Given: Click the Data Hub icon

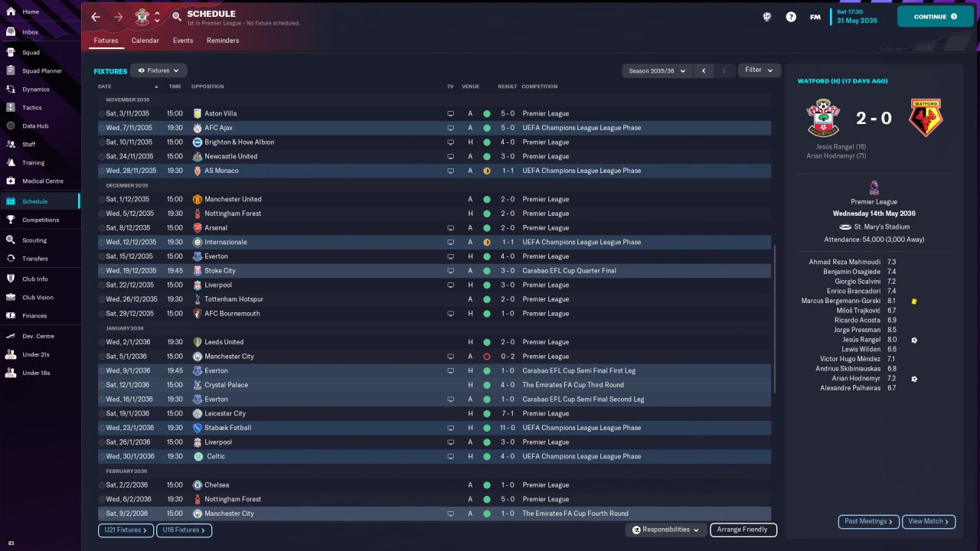Looking at the screenshot, I should [x=11, y=126].
